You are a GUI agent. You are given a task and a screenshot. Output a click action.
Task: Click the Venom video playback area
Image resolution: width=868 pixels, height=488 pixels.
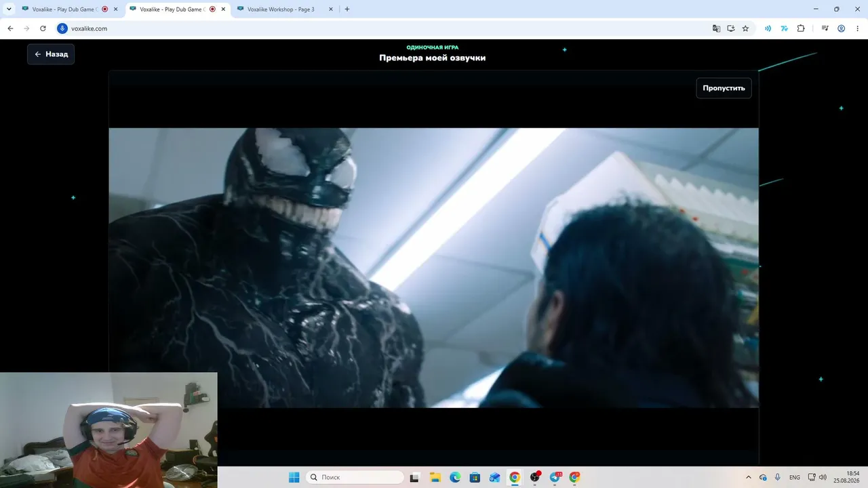[433, 268]
